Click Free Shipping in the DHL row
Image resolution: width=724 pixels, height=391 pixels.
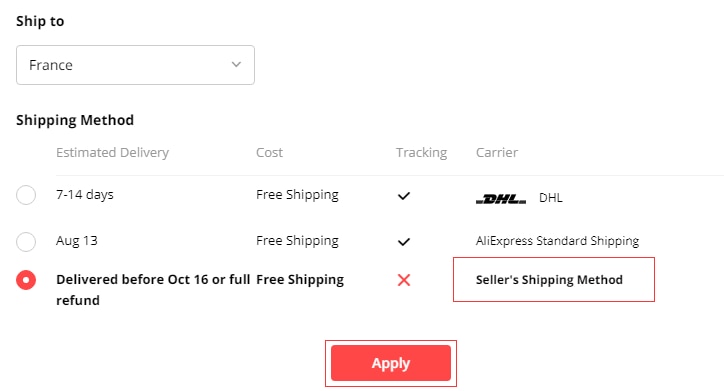click(297, 195)
